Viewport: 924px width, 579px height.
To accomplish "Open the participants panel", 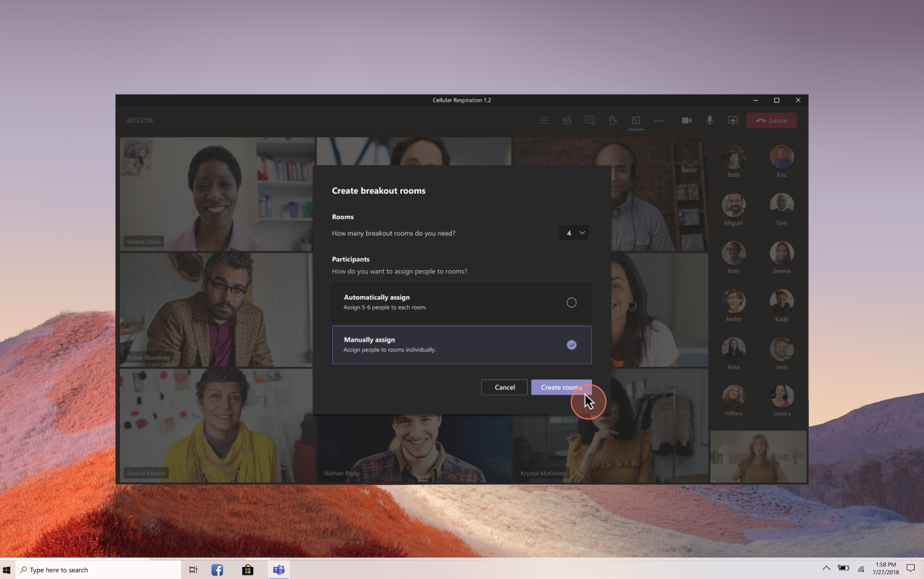I will point(566,120).
